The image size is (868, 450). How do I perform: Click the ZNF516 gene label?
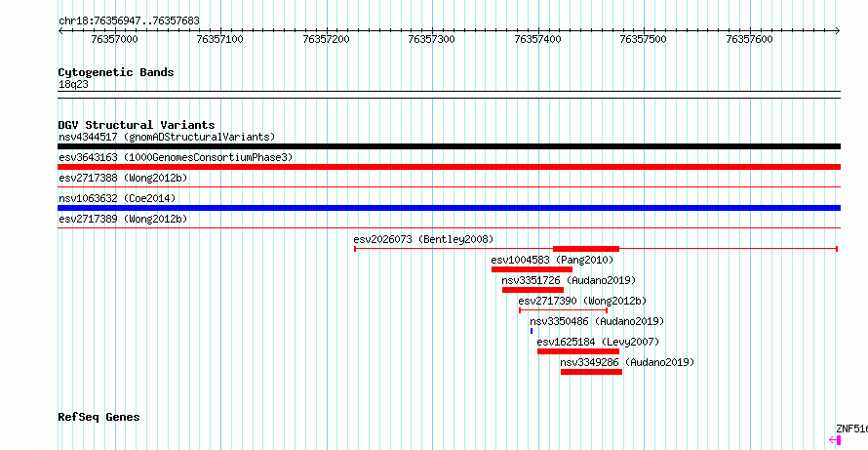tap(852, 429)
